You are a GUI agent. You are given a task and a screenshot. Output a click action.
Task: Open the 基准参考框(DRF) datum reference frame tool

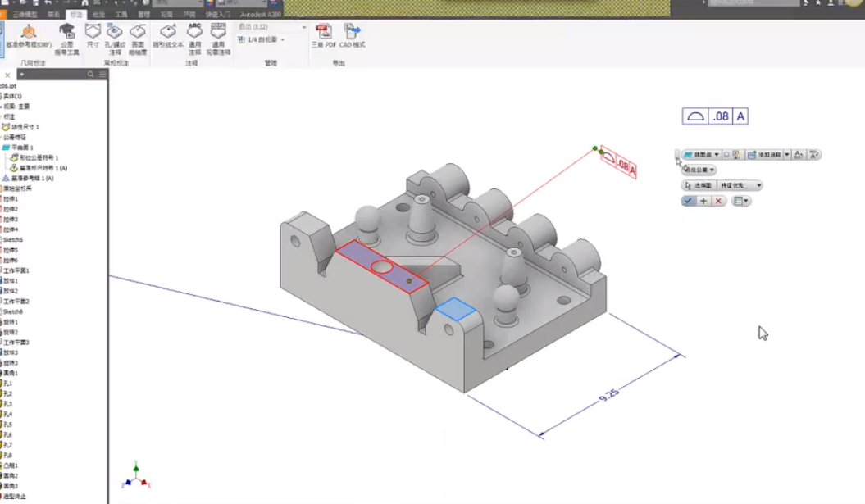coord(29,36)
